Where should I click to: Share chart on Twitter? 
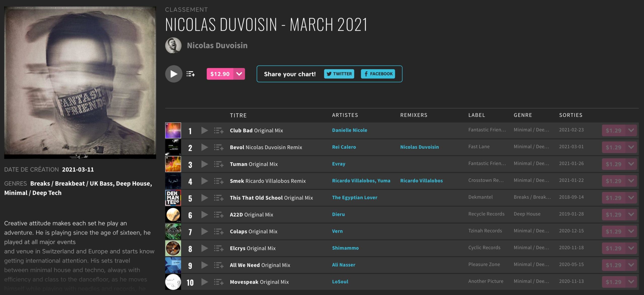click(339, 74)
